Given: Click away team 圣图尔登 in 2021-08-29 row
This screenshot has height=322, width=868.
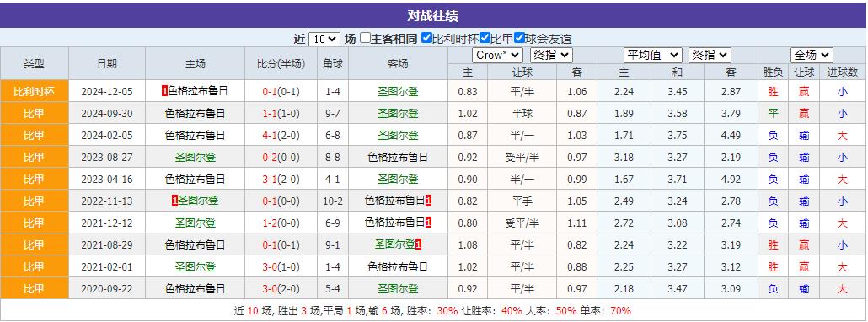Looking at the screenshot, I should [394, 244].
